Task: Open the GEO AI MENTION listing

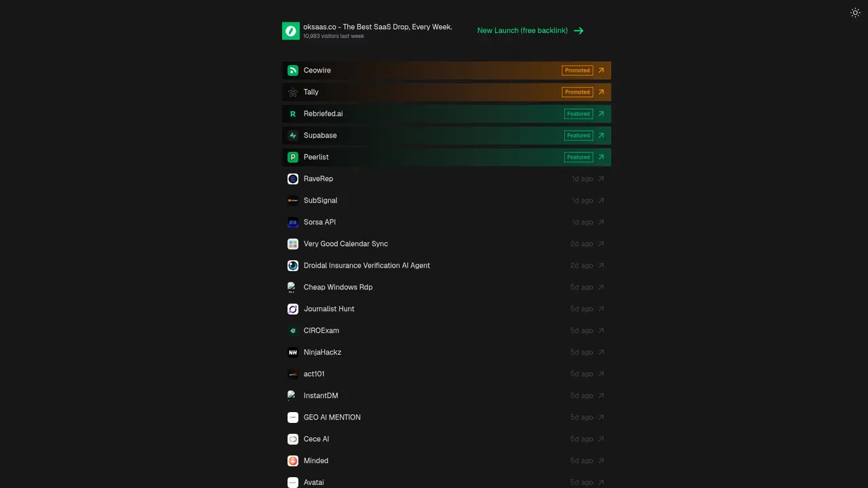Action: pos(446,418)
